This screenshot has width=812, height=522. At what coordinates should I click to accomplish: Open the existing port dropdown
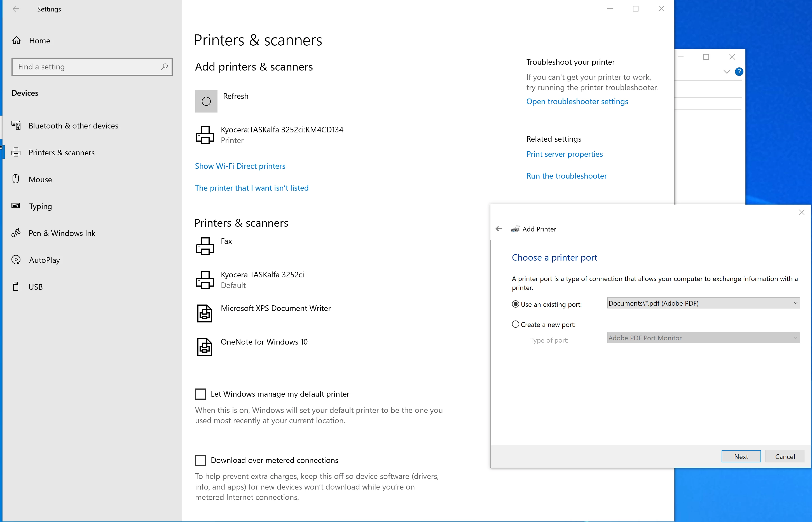pos(703,303)
